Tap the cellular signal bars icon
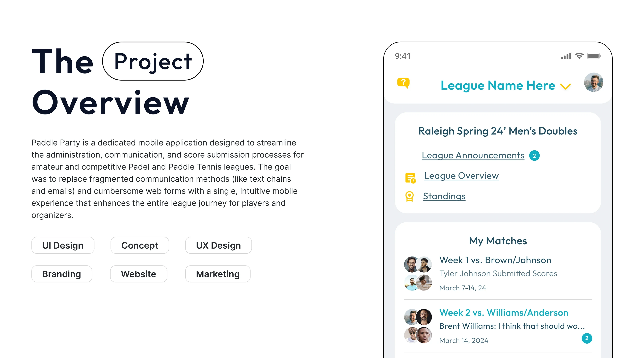The height and width of the screenshot is (358, 644). click(566, 56)
